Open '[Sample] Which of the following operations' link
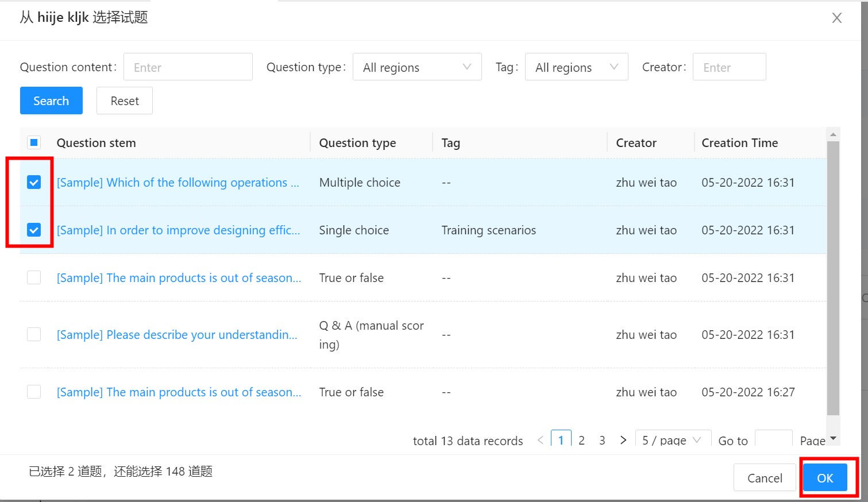This screenshot has width=868, height=502. pyautogui.click(x=178, y=182)
